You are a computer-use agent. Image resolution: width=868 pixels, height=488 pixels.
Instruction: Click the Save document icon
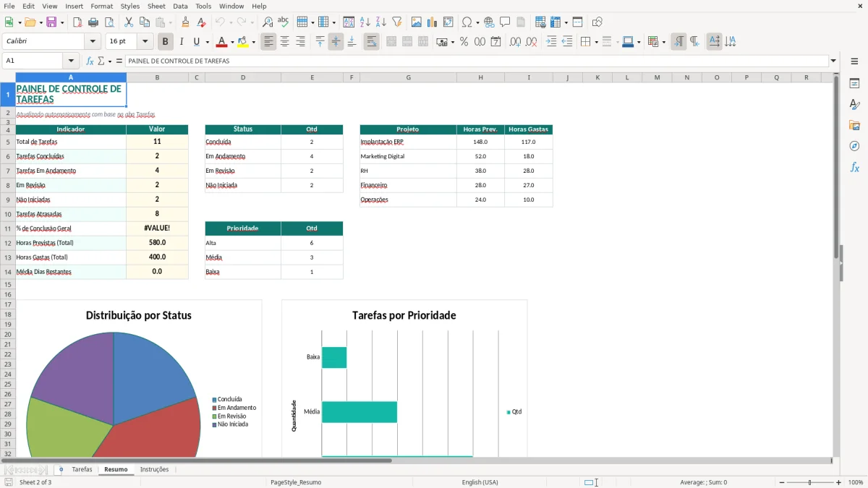pos(51,22)
